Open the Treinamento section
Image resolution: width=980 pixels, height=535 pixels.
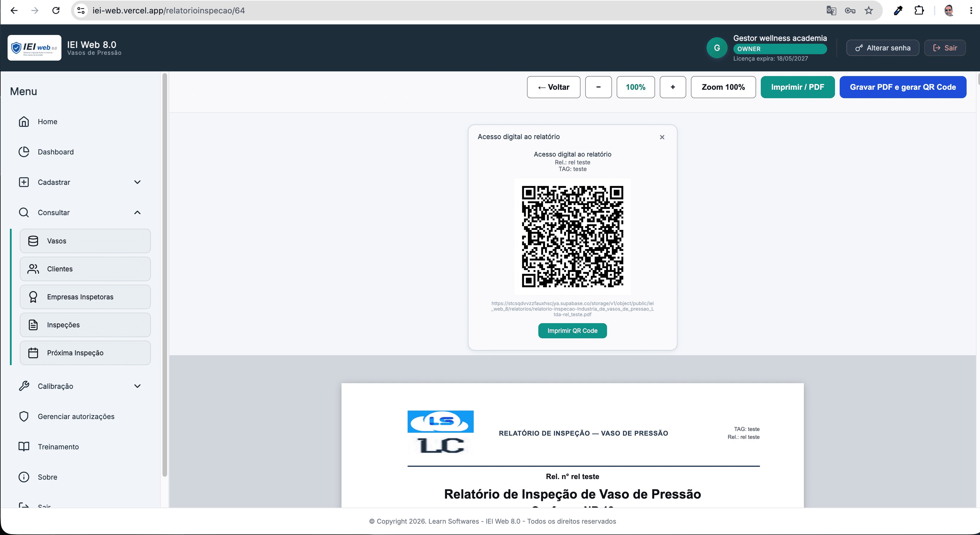(x=81, y=447)
